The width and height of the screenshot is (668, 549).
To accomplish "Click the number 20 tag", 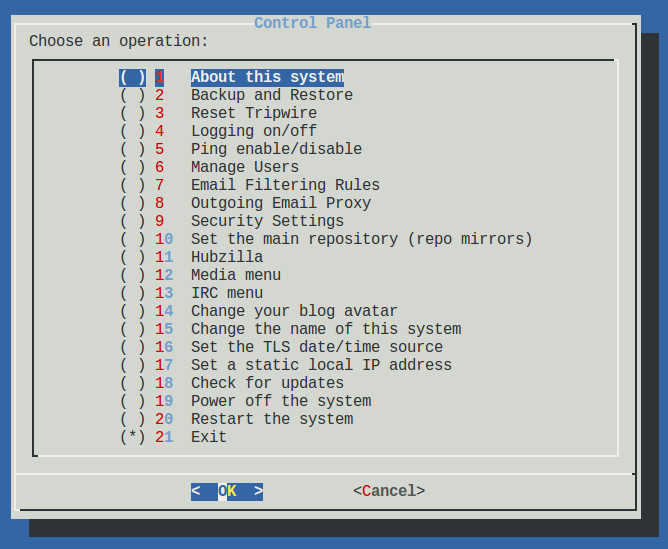I will click(x=164, y=419).
